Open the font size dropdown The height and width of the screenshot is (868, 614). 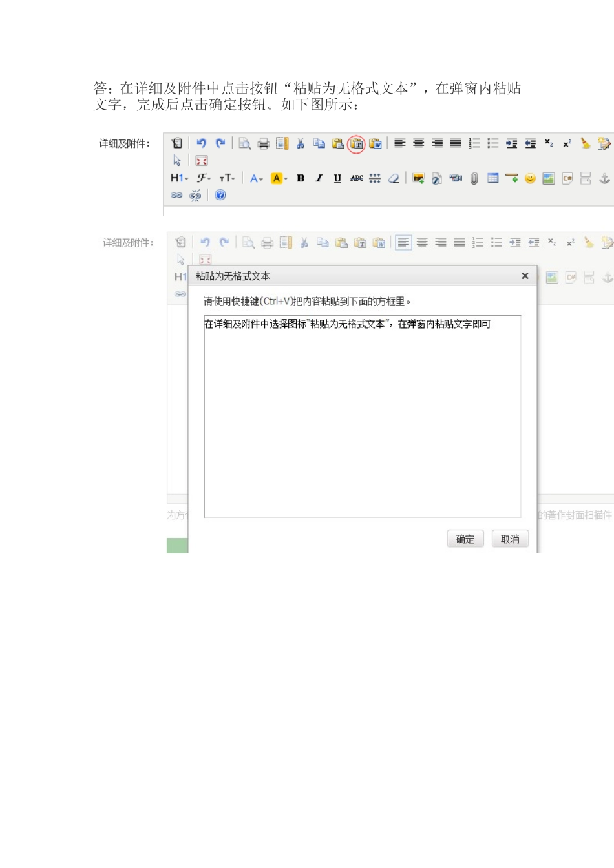pyautogui.click(x=228, y=178)
